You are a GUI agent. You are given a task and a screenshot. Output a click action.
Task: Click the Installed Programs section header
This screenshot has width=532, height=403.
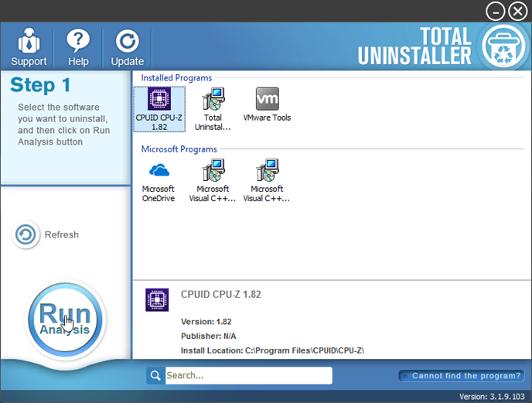(x=176, y=78)
